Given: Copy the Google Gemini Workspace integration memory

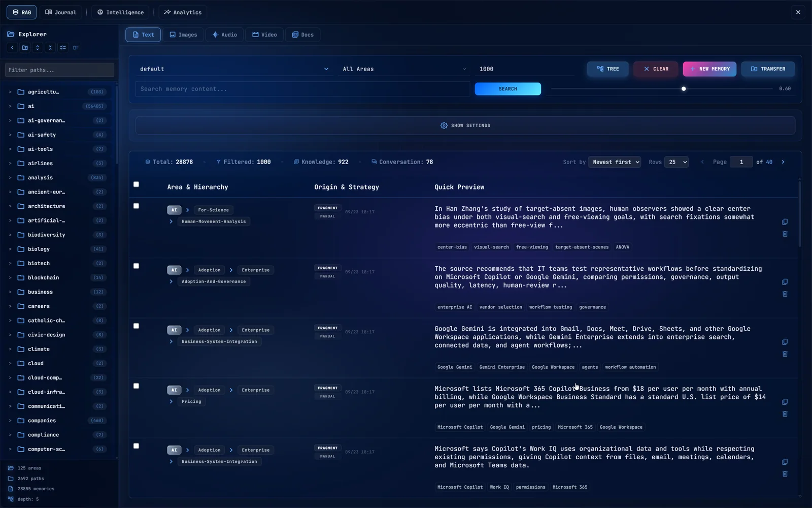Looking at the screenshot, I should (785, 342).
